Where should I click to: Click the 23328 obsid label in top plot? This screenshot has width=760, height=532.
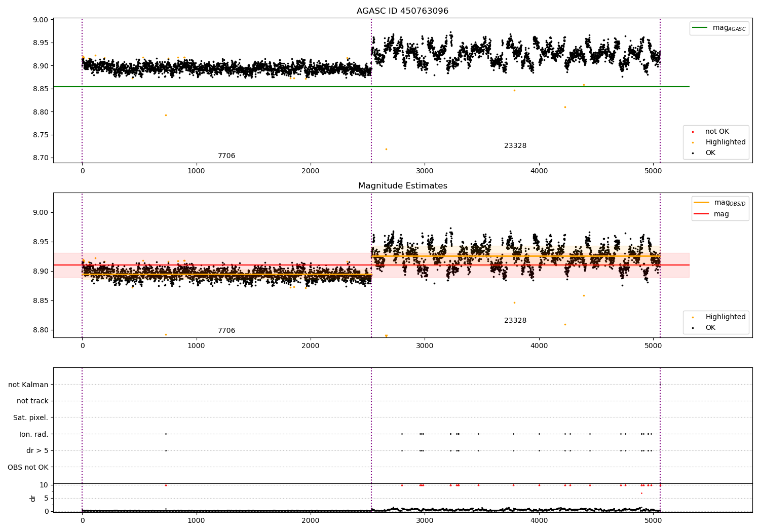[515, 146]
